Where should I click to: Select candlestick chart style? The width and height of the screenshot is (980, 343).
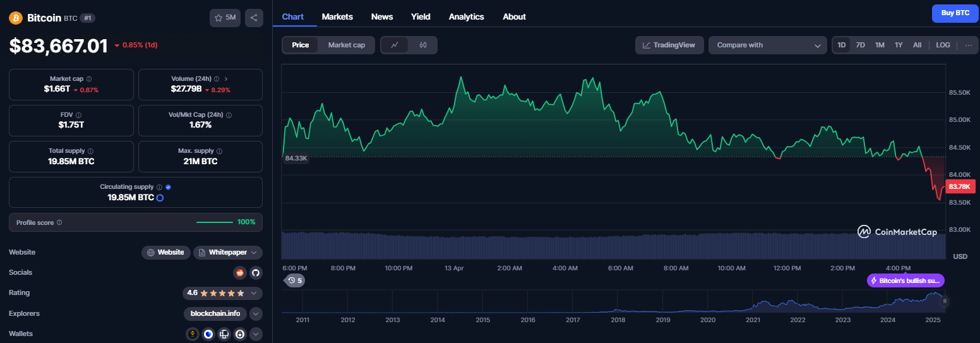pos(423,45)
